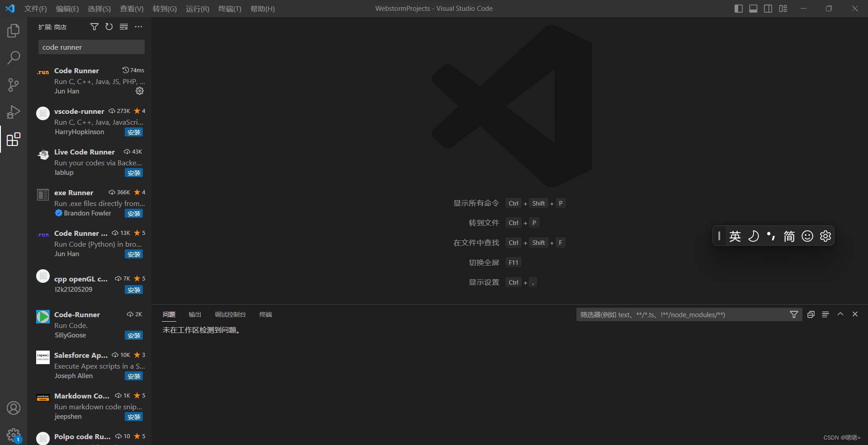Screen dimensions: 868x445
Task: Install the Markdown Code extension by jeepshen
Action: (134, 417)
